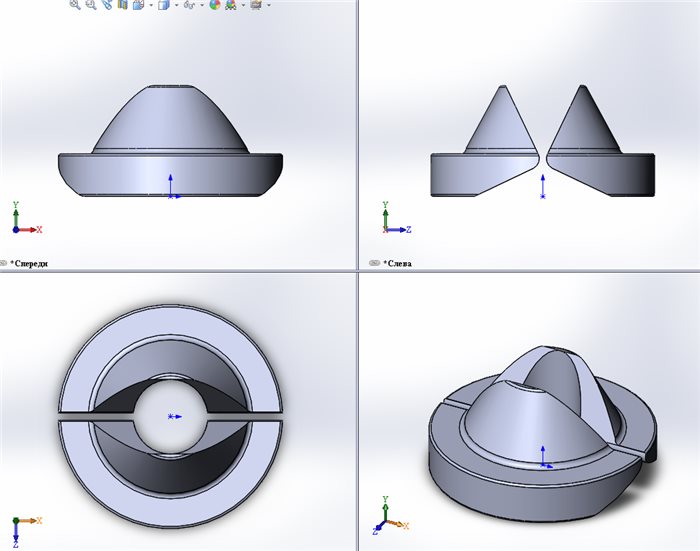Open the Apply Scene dropdown arrow
700x551 pixels.
pyautogui.click(x=243, y=5)
